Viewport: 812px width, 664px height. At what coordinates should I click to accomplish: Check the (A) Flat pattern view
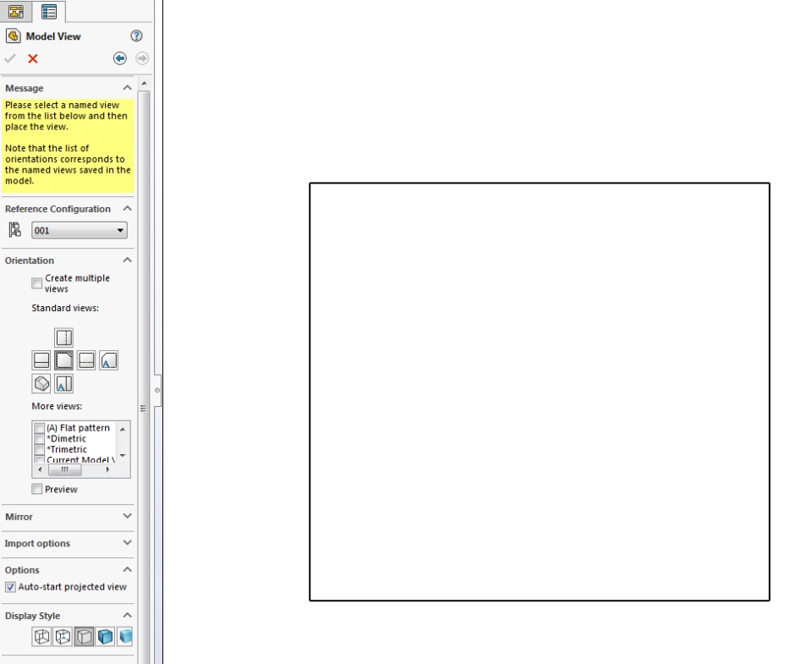point(40,428)
